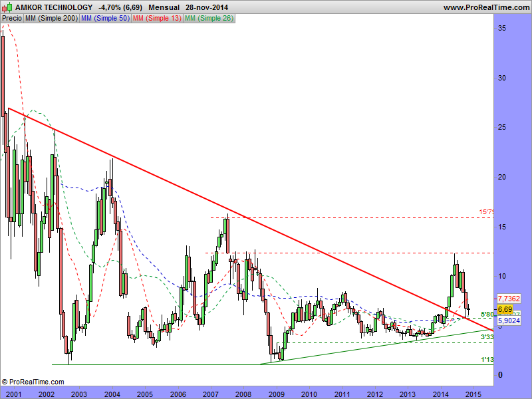532x399 pixels.
Task: Select the MM (Simple 26) legend tab
Action: [x=209, y=19]
